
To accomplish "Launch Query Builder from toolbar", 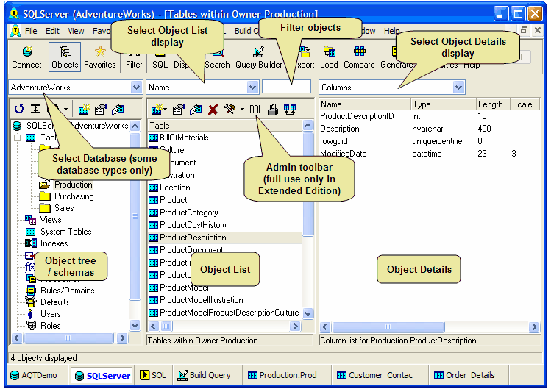I will tap(259, 57).
